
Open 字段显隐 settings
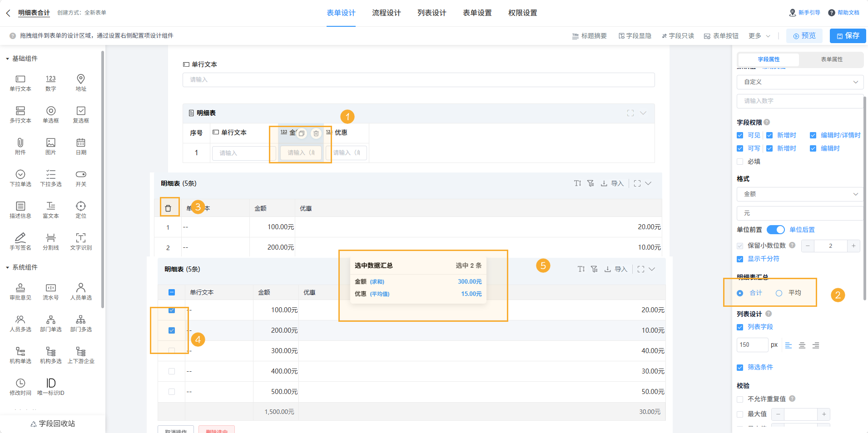tap(635, 36)
